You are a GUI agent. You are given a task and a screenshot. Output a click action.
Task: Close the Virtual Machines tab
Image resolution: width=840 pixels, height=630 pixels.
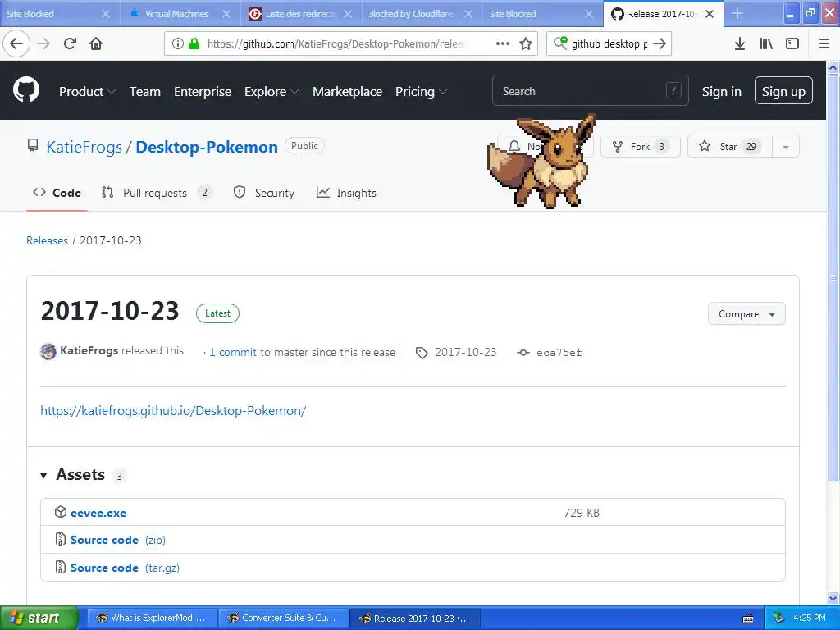pyautogui.click(x=226, y=14)
